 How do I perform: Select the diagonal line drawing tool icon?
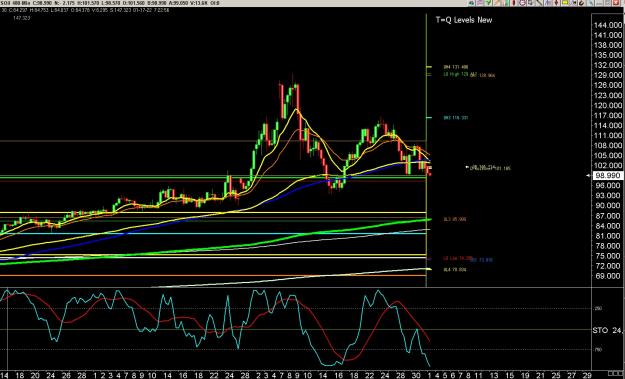click(x=539, y=3)
